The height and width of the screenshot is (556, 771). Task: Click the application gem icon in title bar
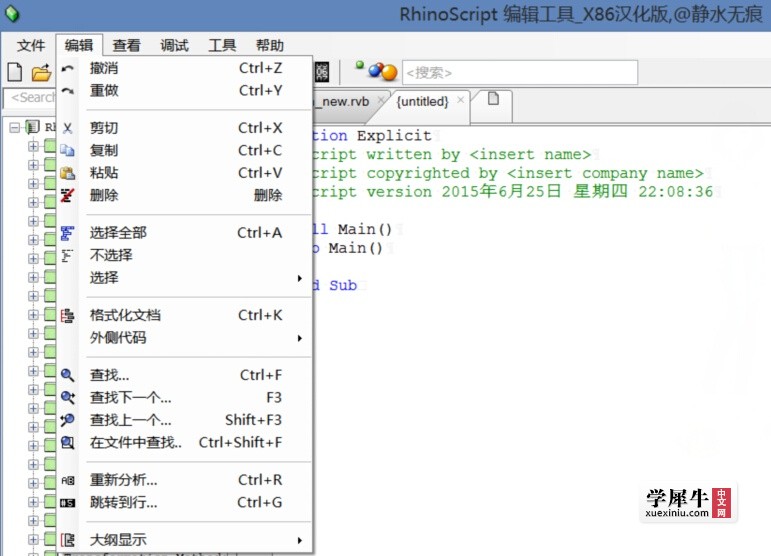tap(12, 13)
